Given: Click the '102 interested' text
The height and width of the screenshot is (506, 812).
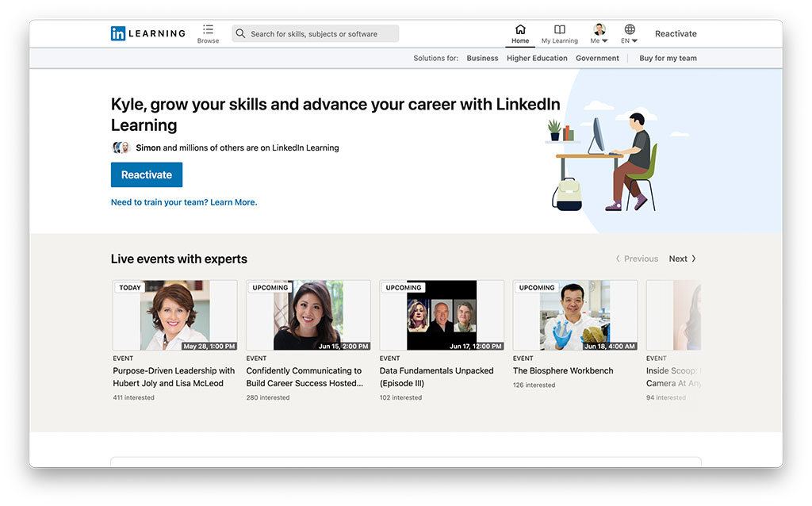Looking at the screenshot, I should pos(400,398).
